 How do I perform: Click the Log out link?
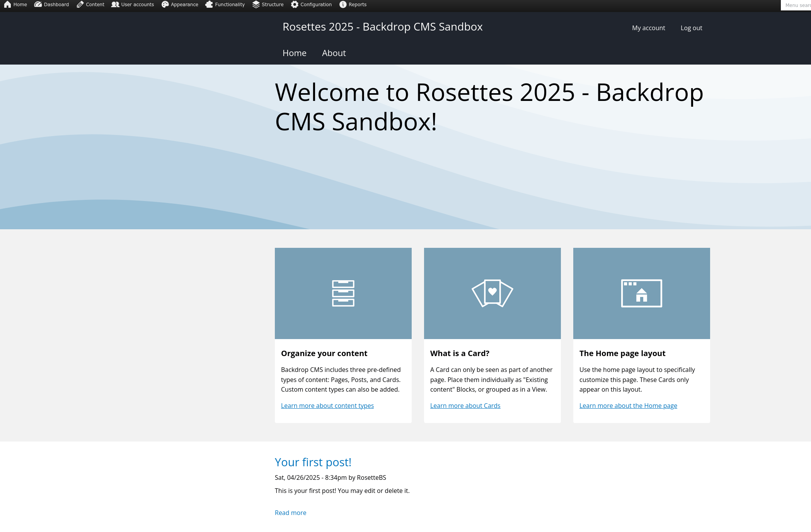692,28
